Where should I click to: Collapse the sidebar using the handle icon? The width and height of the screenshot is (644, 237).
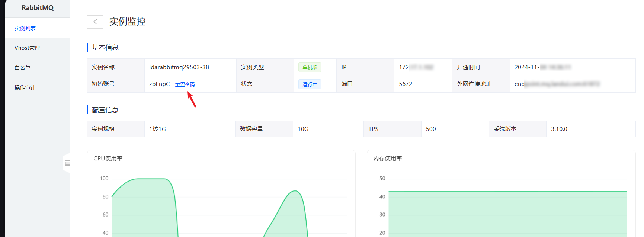pyautogui.click(x=67, y=163)
